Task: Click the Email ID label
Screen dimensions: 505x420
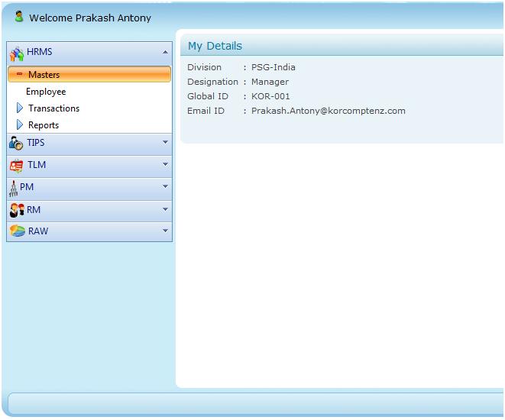Action: click(206, 111)
